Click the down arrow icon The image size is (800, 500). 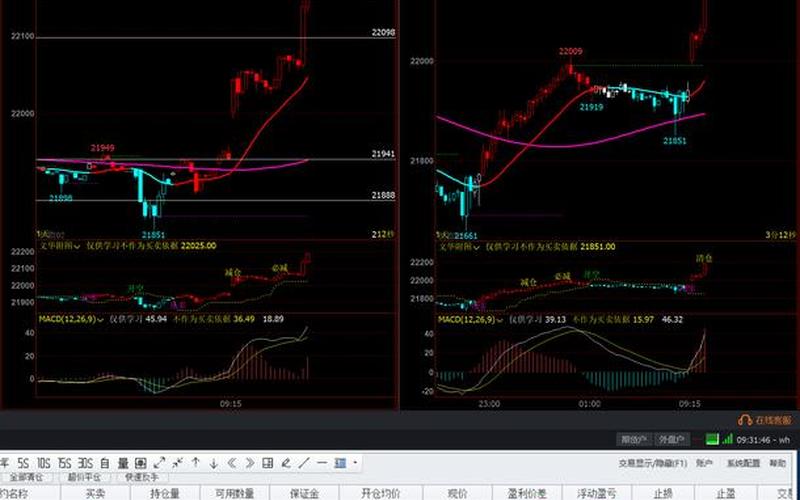(x=212, y=463)
